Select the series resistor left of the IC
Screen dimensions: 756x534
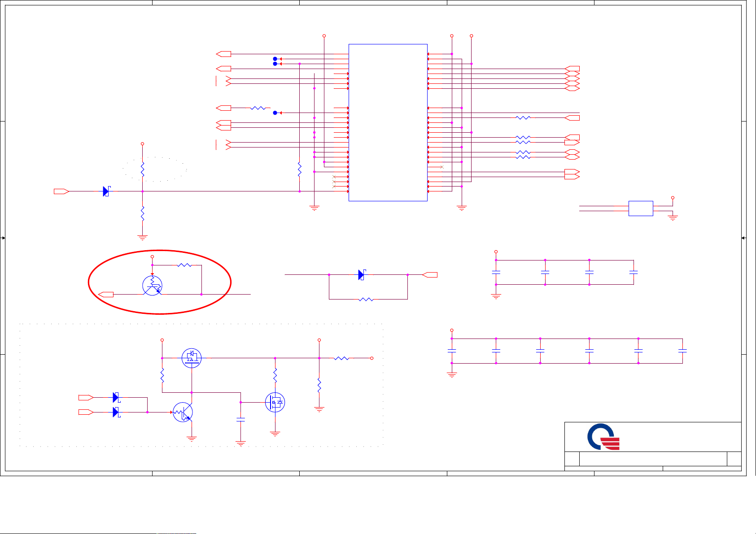258,108
